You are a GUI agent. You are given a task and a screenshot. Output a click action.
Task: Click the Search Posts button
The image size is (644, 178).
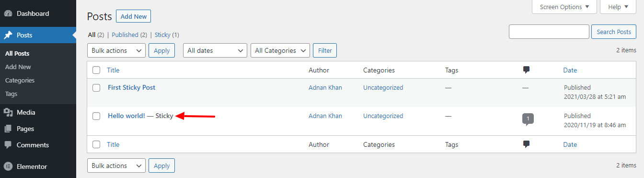[614, 32]
